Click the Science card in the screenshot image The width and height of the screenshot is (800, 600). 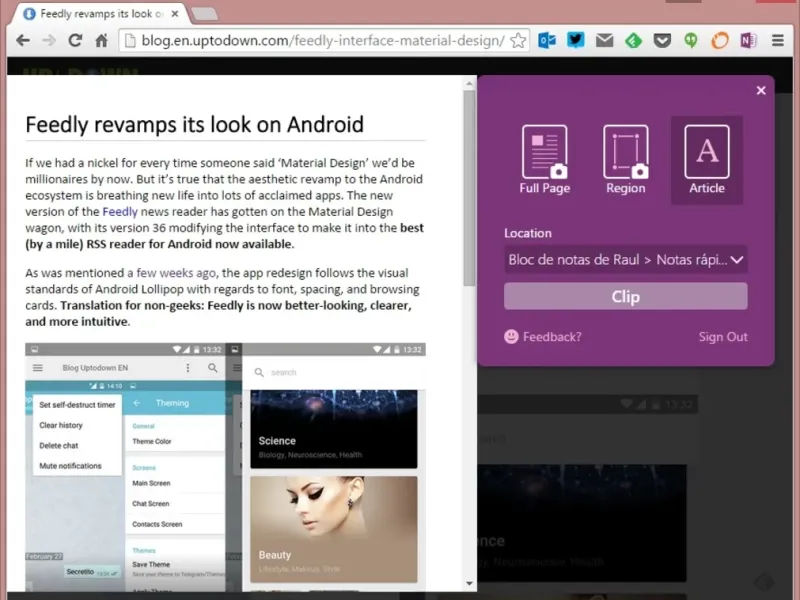(334, 429)
